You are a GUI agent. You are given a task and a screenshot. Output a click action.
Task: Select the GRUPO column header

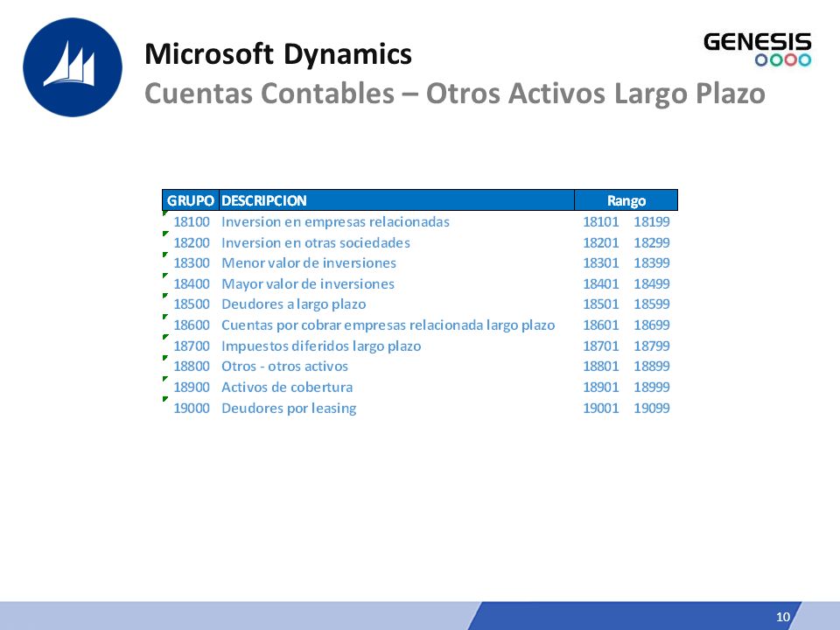[x=191, y=200]
